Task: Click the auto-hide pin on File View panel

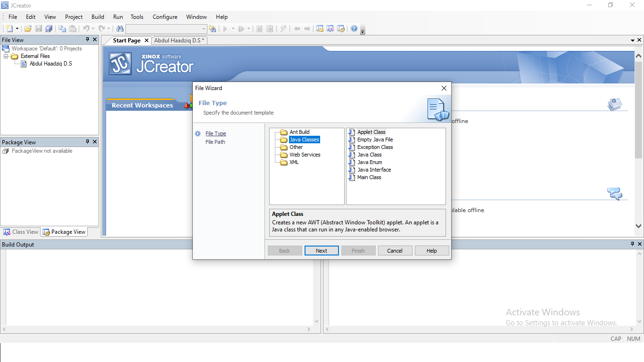Action: 87,40
